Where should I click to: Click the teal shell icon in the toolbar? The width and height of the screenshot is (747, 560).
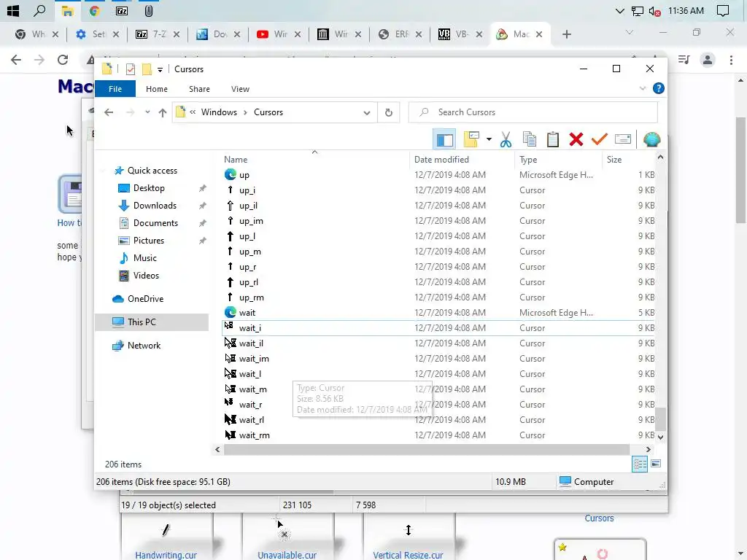(x=651, y=139)
